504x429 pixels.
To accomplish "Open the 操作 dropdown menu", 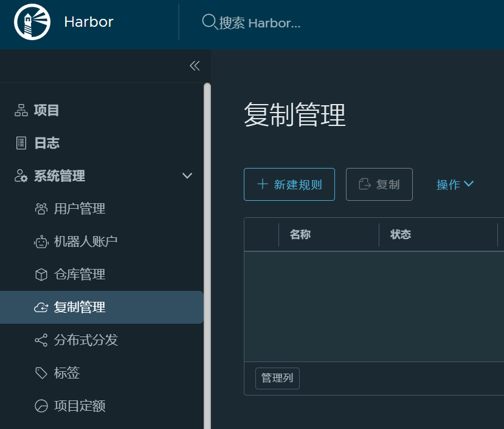I will pyautogui.click(x=455, y=184).
